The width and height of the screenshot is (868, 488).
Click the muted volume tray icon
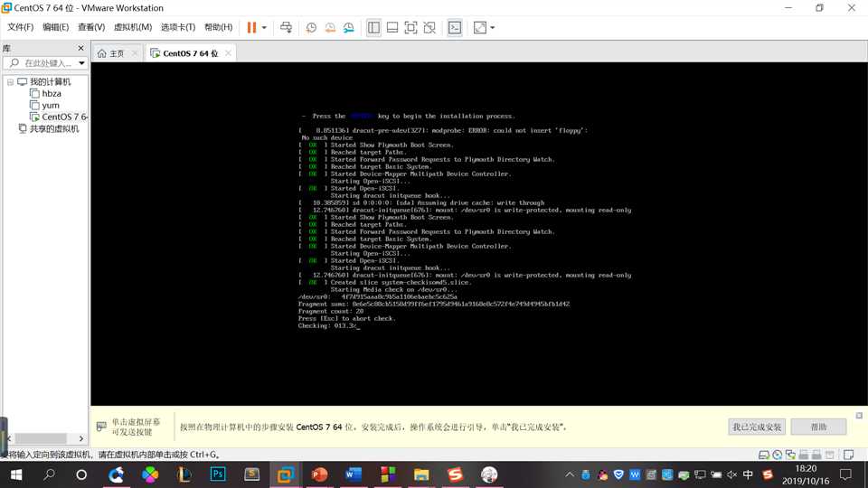[x=731, y=474]
